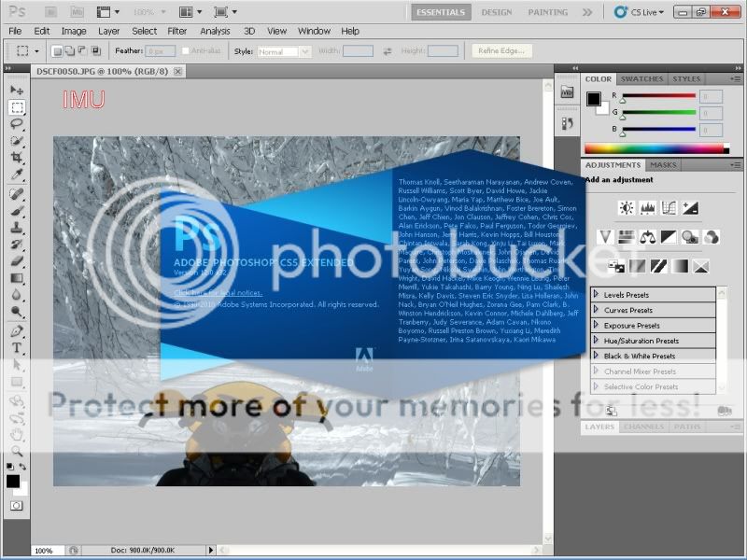The height and width of the screenshot is (560, 747).
Task: Swap foreground and background colors
Action: (24, 467)
